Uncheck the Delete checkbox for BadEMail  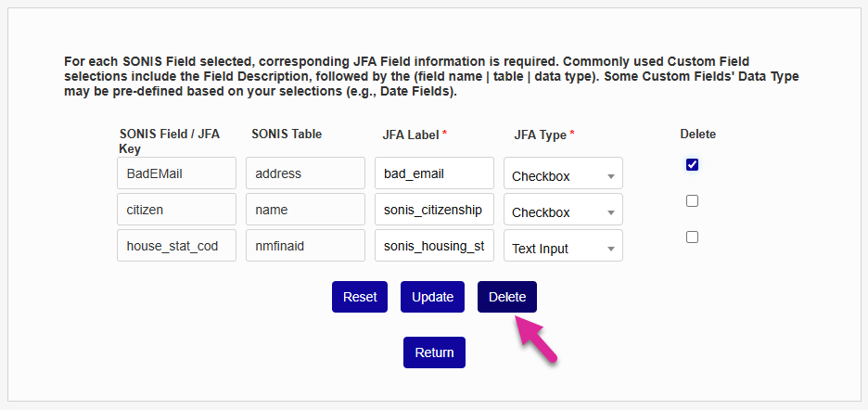click(x=692, y=165)
